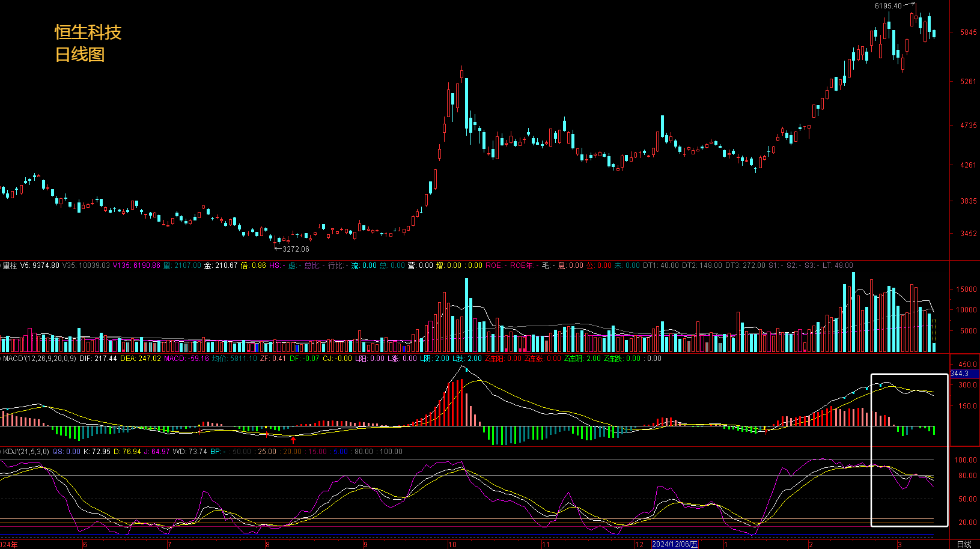Click the V5: 9374.80 volume value

pyautogui.click(x=40, y=265)
